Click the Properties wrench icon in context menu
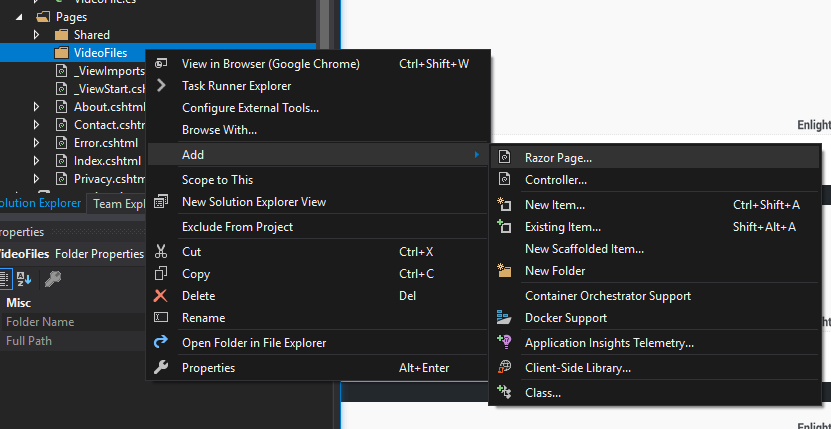This screenshot has width=831, height=429. [161, 367]
